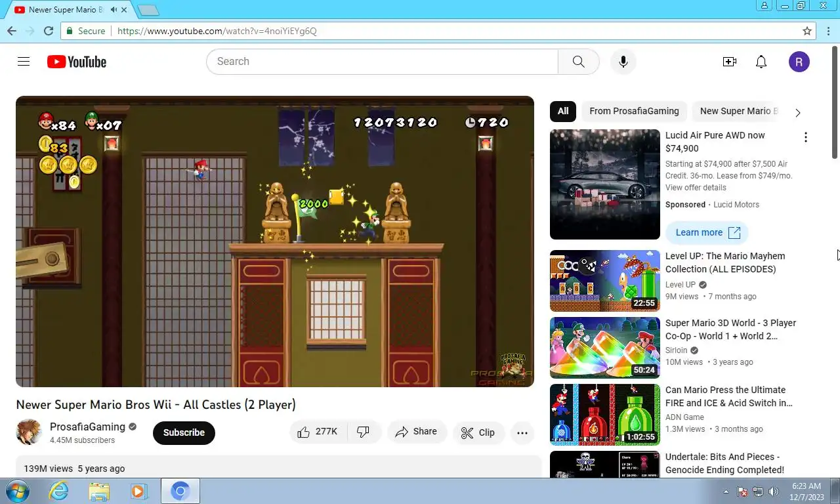This screenshot has height=504, width=840.
Task: Click the video title Newer Super Mario Bros Wii
Action: point(156,405)
